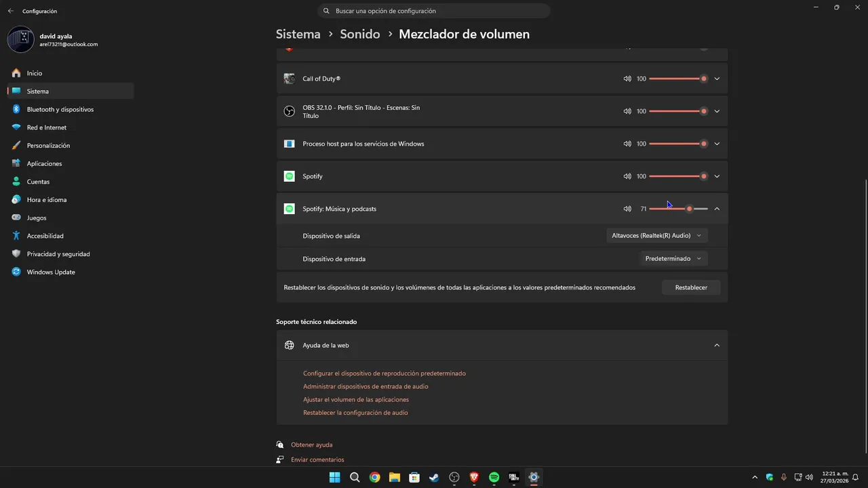Mute the OBS 32.1.0 speaker icon
868x488 pixels.
[x=627, y=111]
